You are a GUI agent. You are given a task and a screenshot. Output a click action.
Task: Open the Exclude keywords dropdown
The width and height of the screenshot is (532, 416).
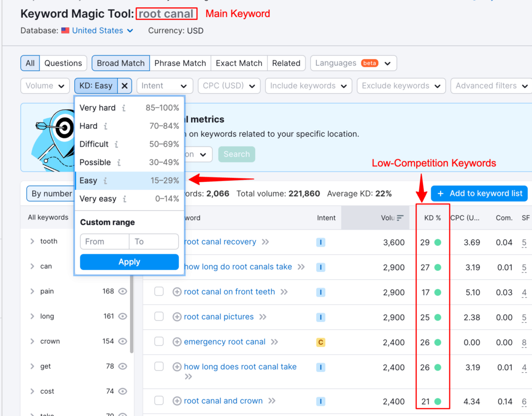pos(402,86)
